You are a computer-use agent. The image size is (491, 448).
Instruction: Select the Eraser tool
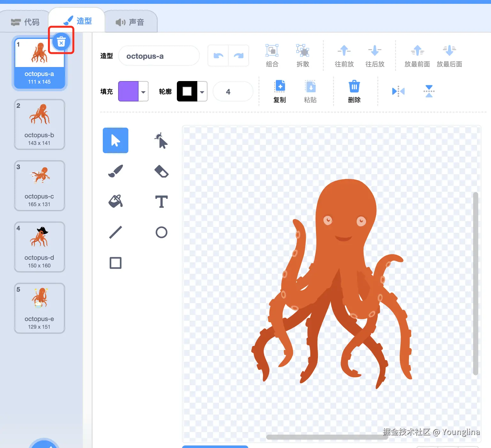pyautogui.click(x=162, y=171)
